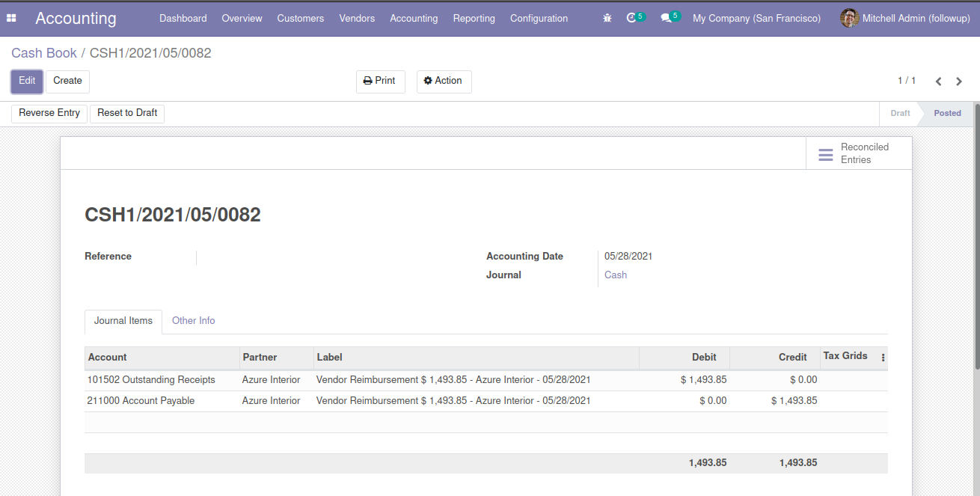Click Reset to Draft button
The image size is (980, 496).
click(127, 113)
